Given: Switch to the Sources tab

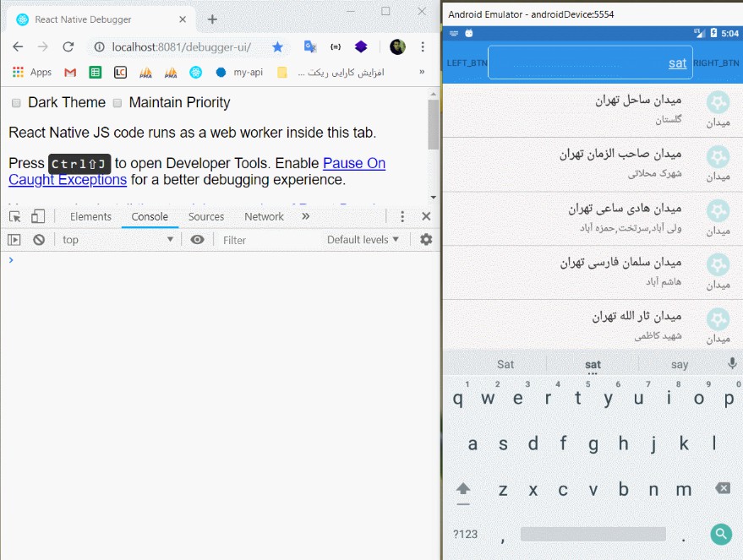Looking at the screenshot, I should 206,217.
